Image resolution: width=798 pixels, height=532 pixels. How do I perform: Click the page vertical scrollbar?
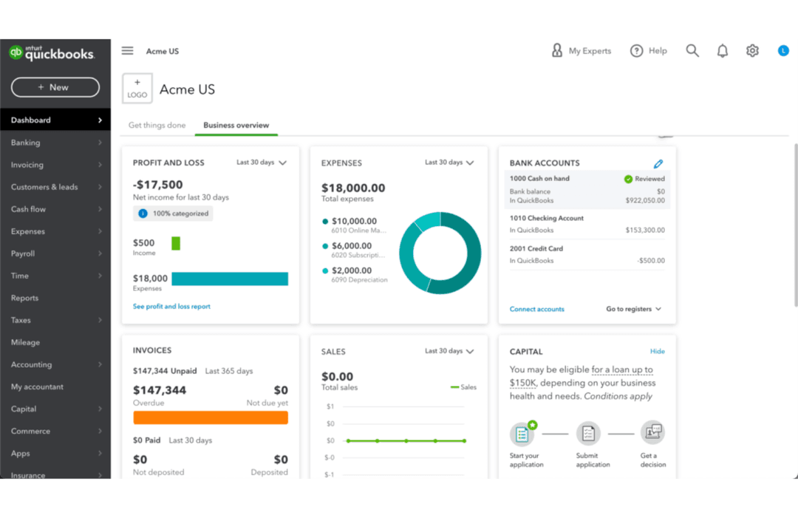click(x=795, y=225)
